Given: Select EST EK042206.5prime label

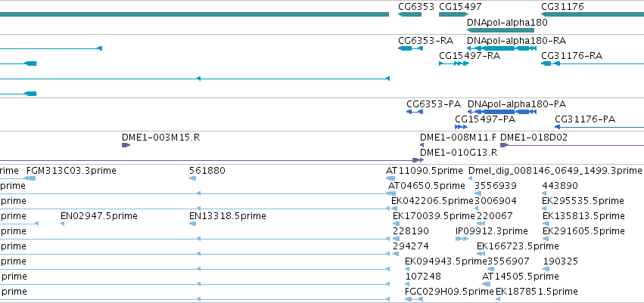Looking at the screenshot, I should pos(432,201).
